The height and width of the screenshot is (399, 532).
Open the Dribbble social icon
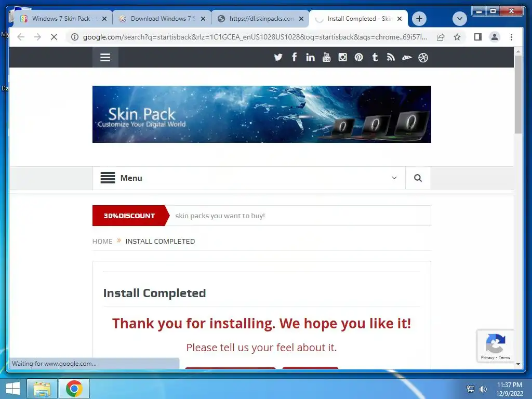point(423,58)
